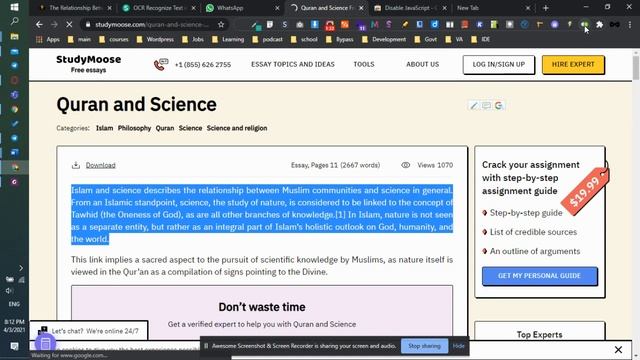Open the Windows notification center
The width and height of the screenshot is (640, 360).
tap(14, 347)
